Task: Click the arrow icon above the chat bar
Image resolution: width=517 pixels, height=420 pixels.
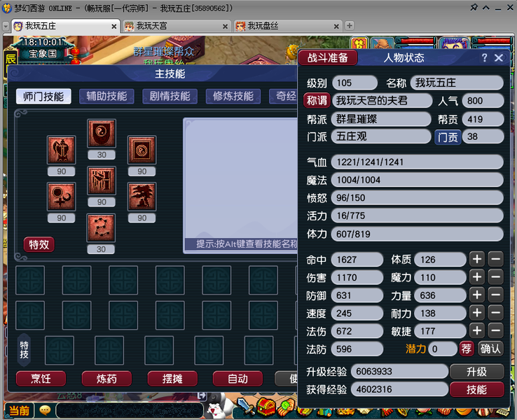Action: [202, 395]
